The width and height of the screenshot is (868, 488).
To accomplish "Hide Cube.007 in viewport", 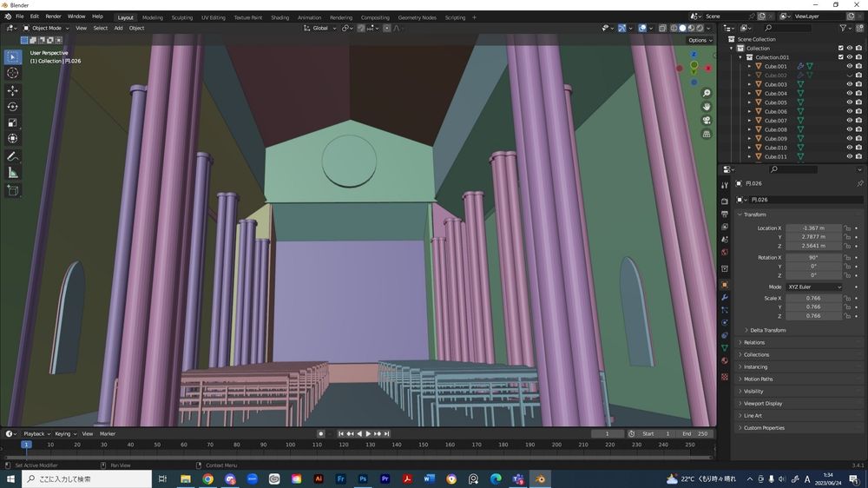I will point(849,120).
